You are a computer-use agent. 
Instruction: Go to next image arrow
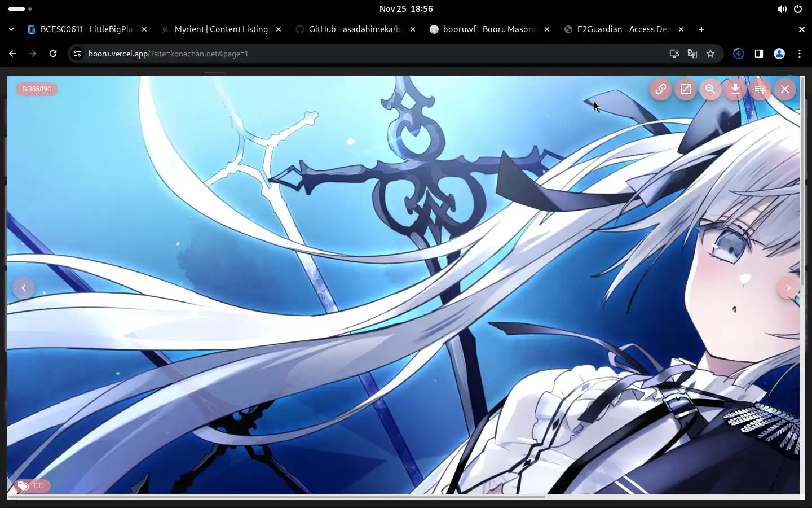(788, 288)
